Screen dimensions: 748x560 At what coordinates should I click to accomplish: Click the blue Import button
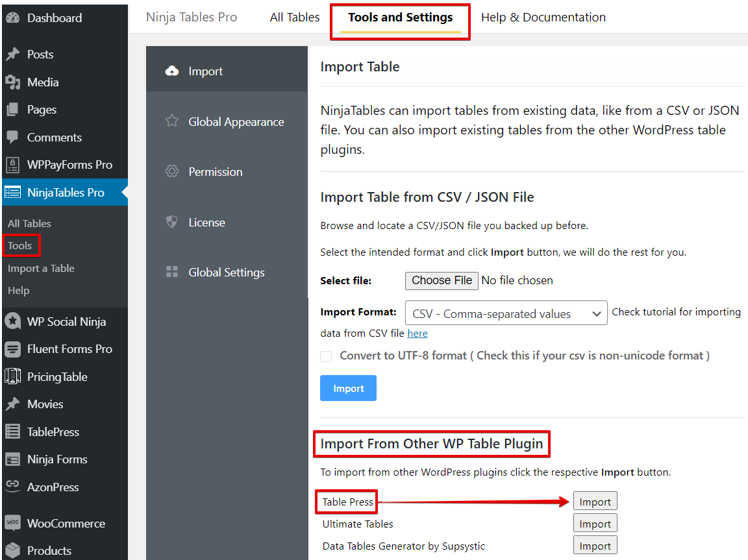348,388
